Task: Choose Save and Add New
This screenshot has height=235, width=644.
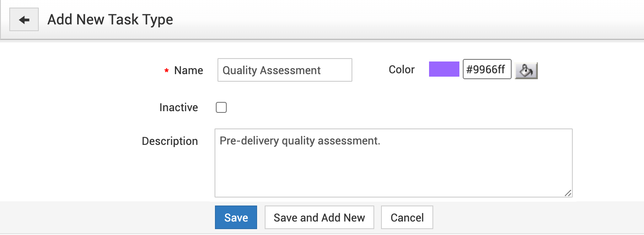Action: (319, 217)
